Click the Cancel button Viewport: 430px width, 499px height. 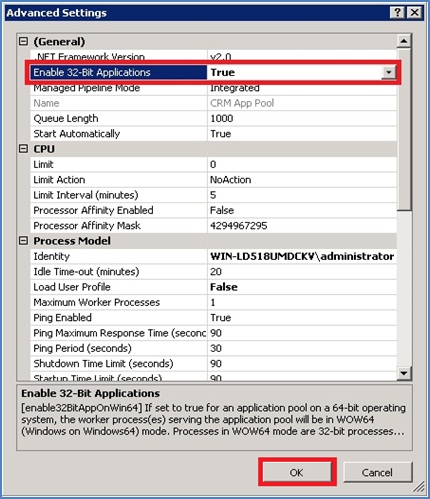tap(377, 472)
